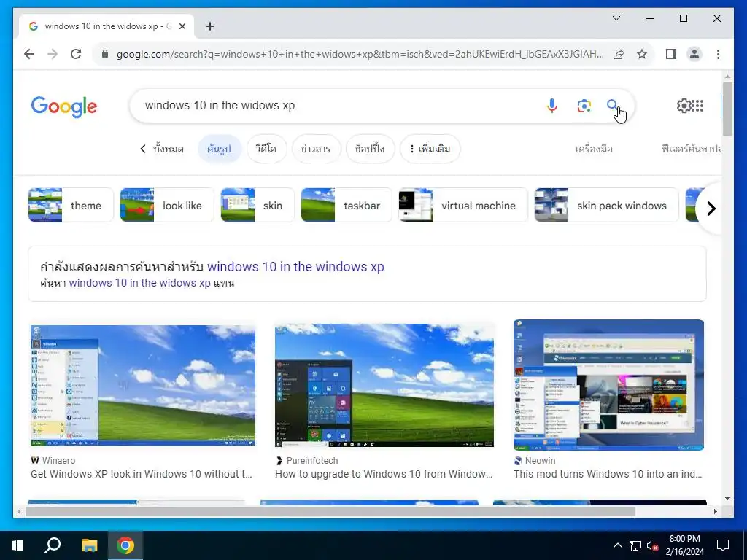Select the ค้นรูป images tab

click(219, 149)
